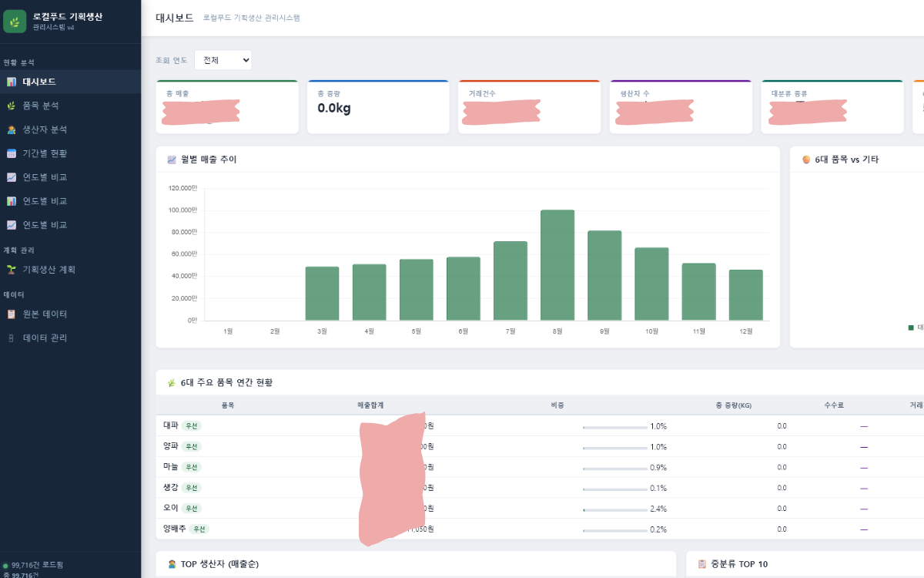Click the 10월 bar in the sales chart
924x578 pixels.
coord(651,284)
